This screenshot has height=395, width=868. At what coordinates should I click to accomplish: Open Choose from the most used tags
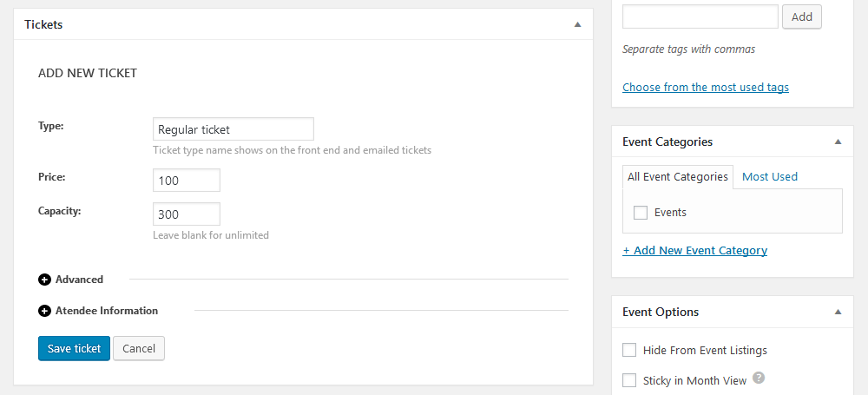click(706, 87)
